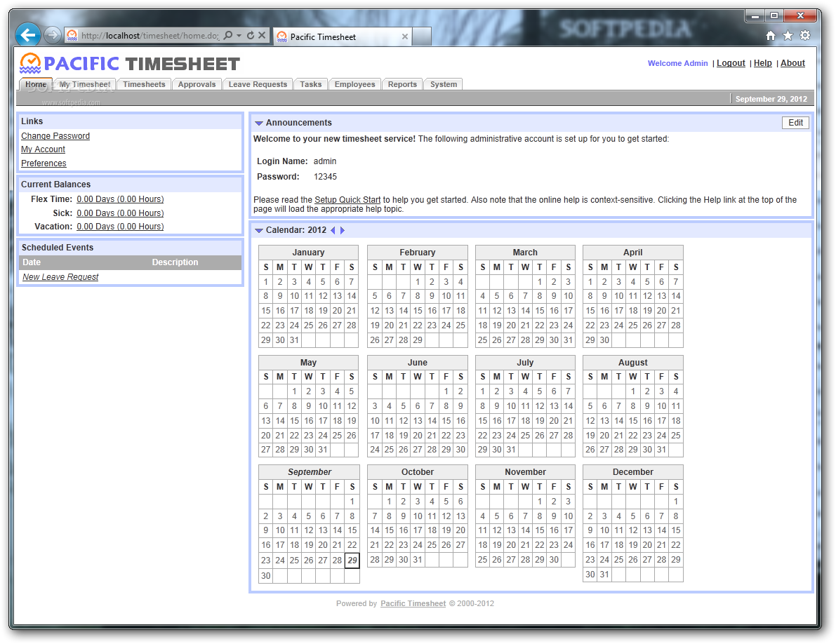Screen dimensions: 836x644
Task: Click the New Leave Request link
Action: [x=60, y=277]
